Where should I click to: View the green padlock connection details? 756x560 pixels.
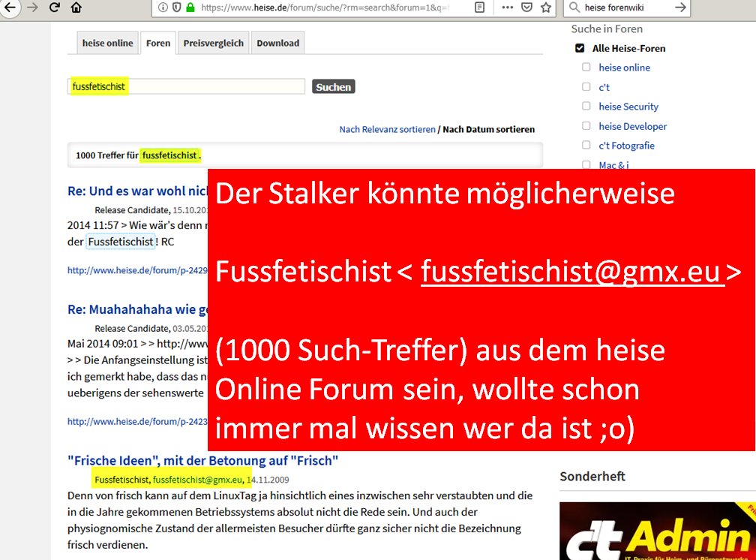tap(190, 8)
